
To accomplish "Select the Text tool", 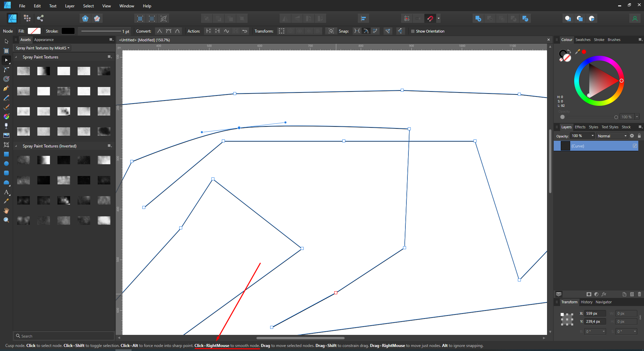I will 6,192.
